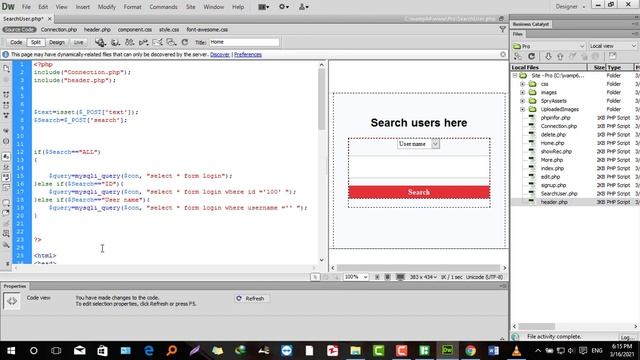Click the Get Files down arrow icon
The image size is (640, 360).
coord(548,56)
